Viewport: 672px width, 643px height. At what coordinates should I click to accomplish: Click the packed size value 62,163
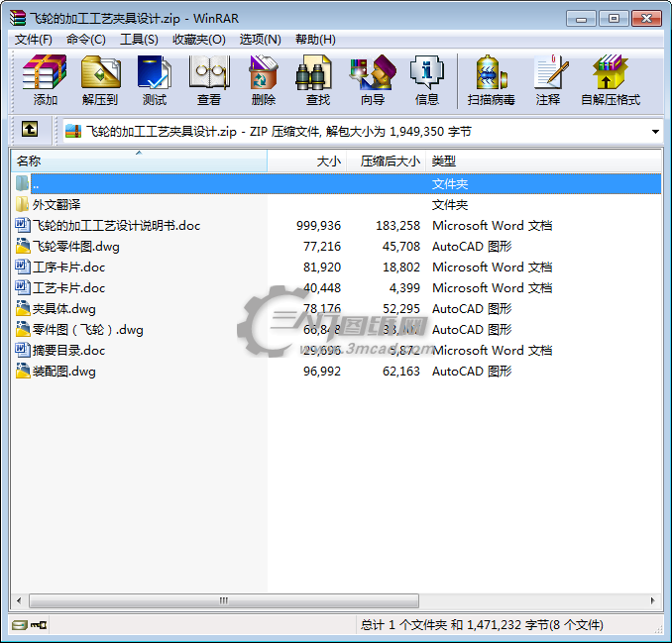click(401, 371)
